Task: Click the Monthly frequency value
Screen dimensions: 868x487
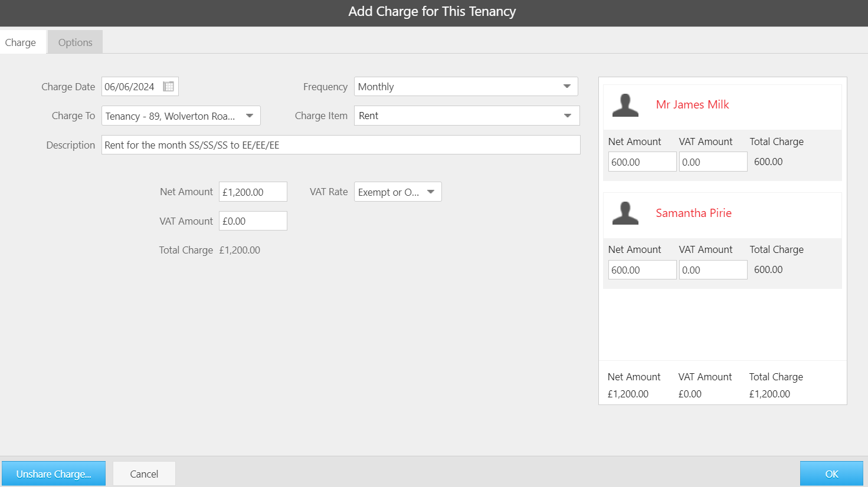Action: pyautogui.click(x=376, y=87)
